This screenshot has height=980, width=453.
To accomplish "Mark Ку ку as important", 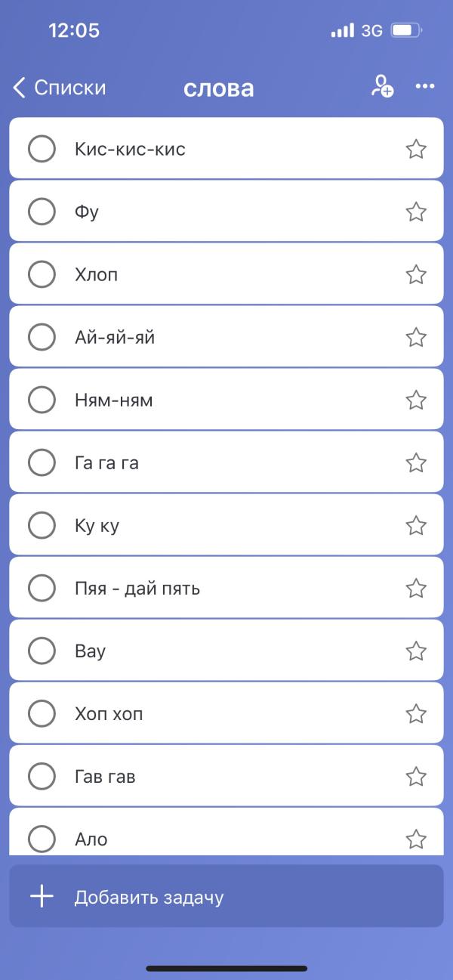I will (416, 525).
